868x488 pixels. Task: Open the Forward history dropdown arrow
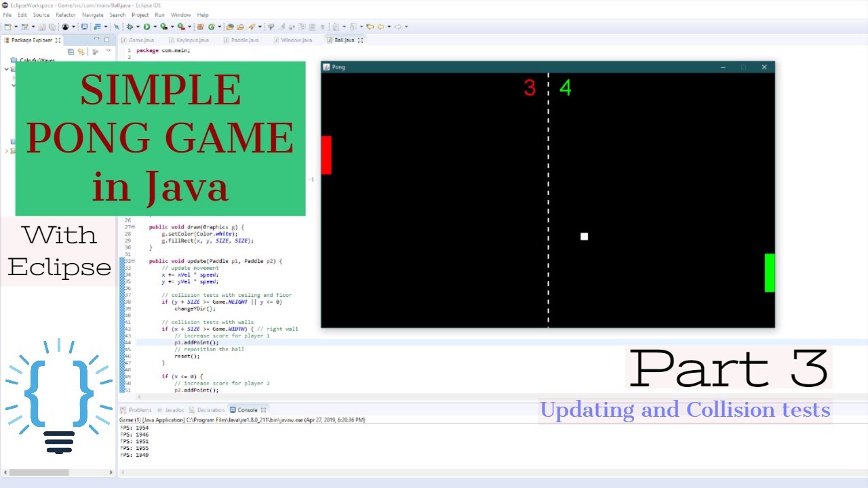point(406,26)
